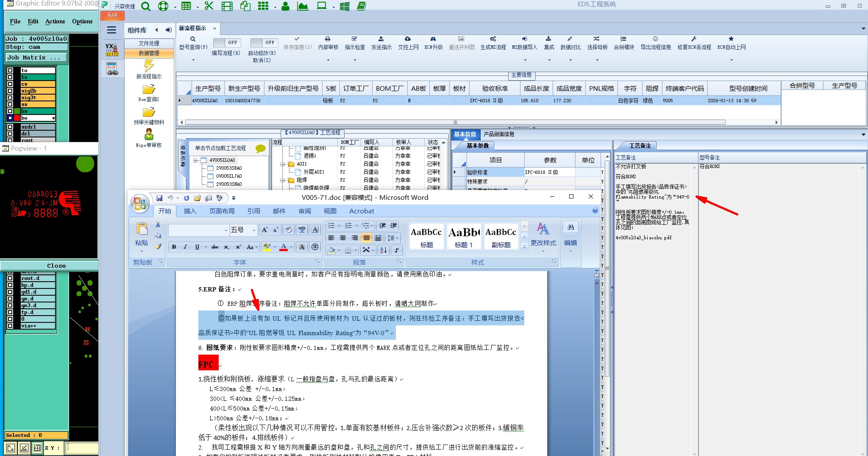868x456 pixels.
Task: Open the highlight color dropdown arrow
Action: coord(275,247)
